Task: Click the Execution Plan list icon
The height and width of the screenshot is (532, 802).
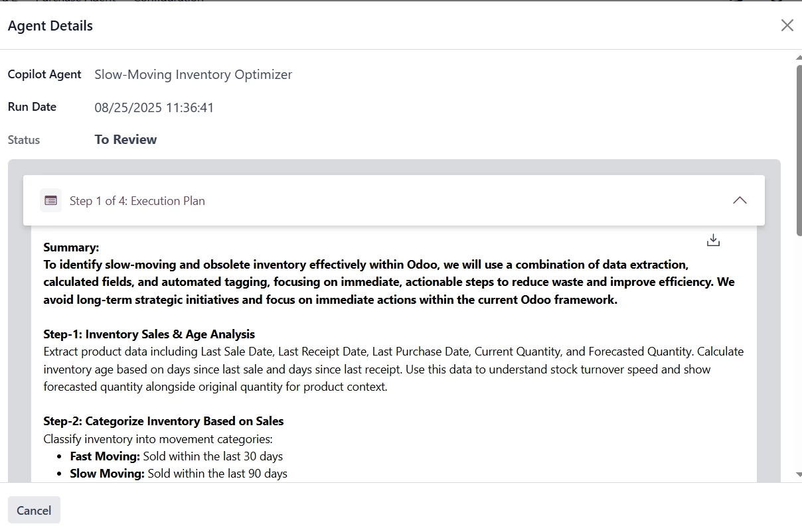Action: 50,200
